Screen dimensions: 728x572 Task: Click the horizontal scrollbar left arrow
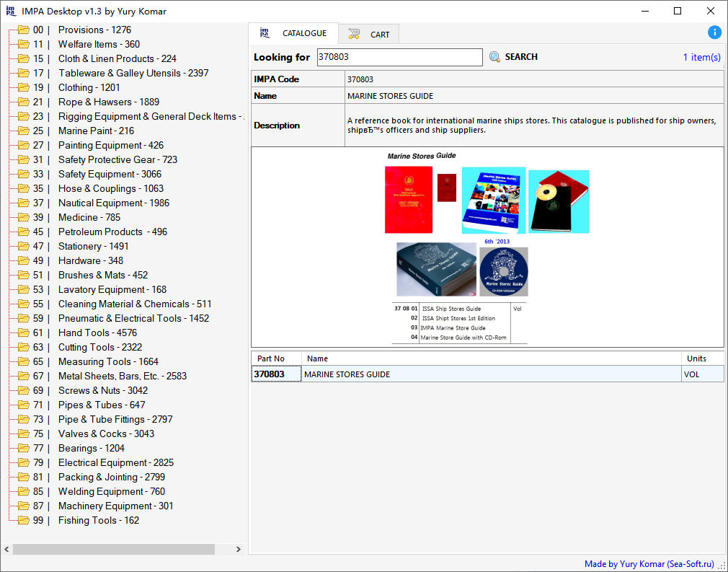[x=6, y=549]
